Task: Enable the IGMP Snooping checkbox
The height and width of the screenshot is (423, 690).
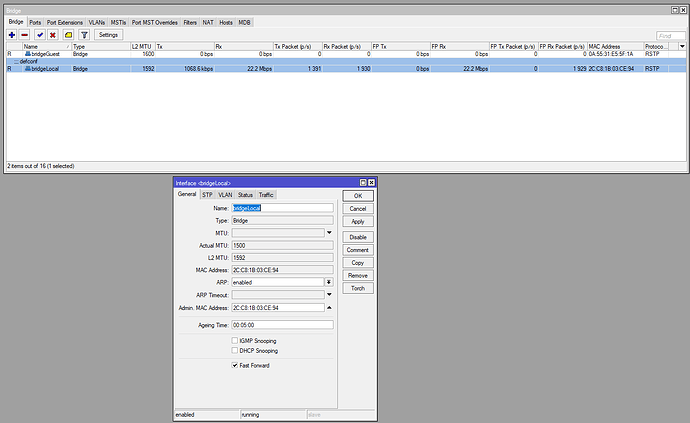Action: pos(235,340)
